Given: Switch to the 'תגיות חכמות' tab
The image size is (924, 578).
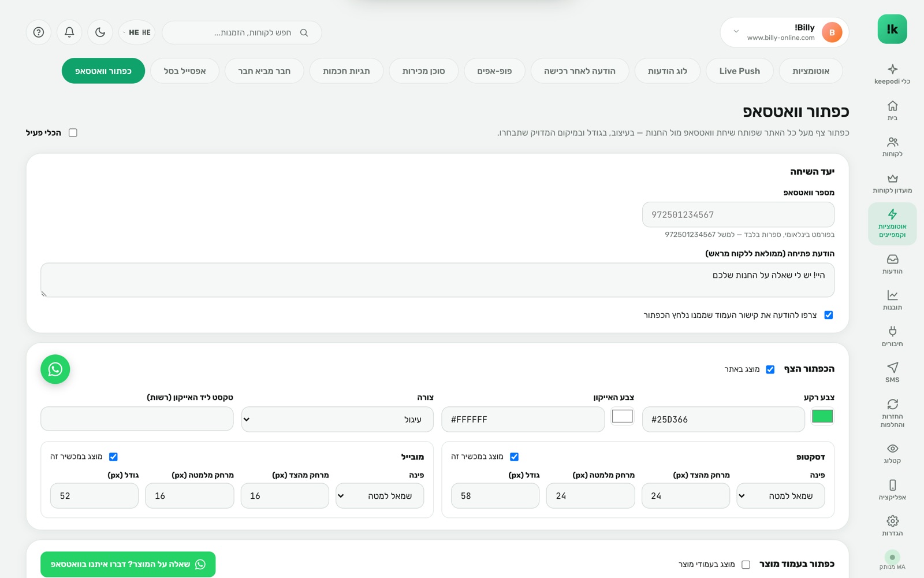Looking at the screenshot, I should (346, 71).
